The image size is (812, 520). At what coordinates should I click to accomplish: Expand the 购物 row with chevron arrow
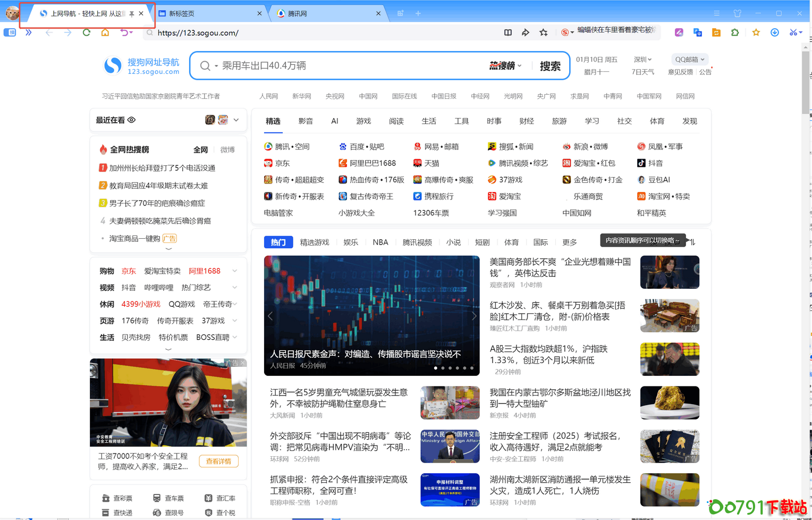[235, 271]
